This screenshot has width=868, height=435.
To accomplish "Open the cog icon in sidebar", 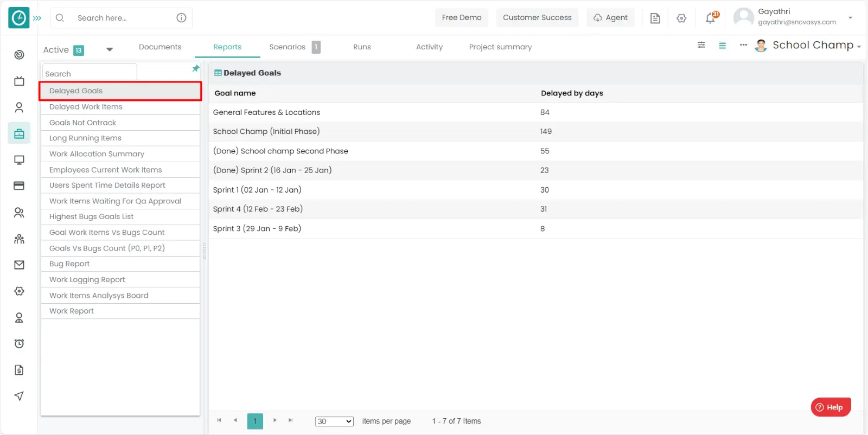I will point(19,291).
